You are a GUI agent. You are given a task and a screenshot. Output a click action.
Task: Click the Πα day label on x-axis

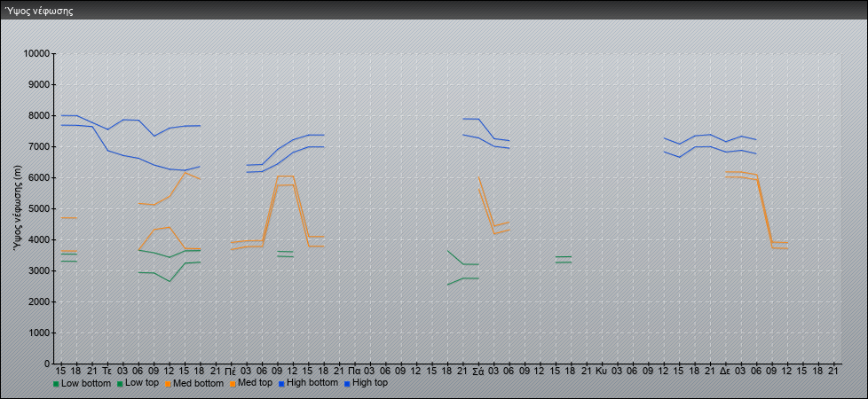pos(355,372)
